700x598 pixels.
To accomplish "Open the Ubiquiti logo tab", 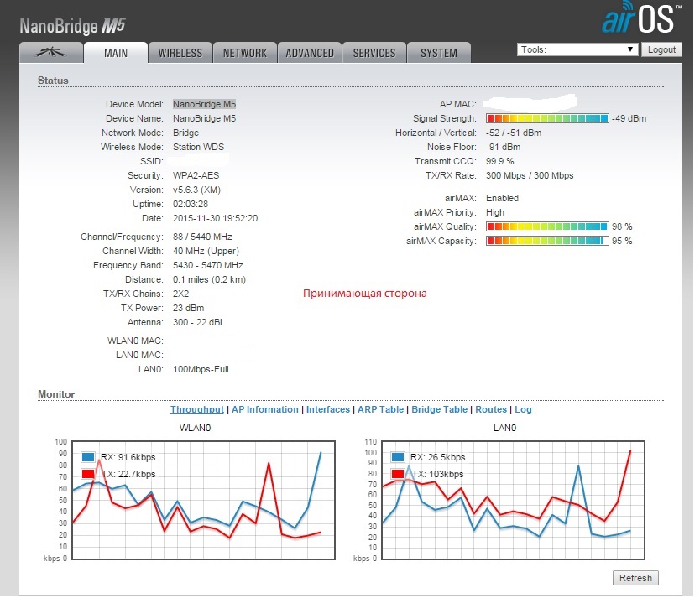I will pyautogui.click(x=50, y=53).
